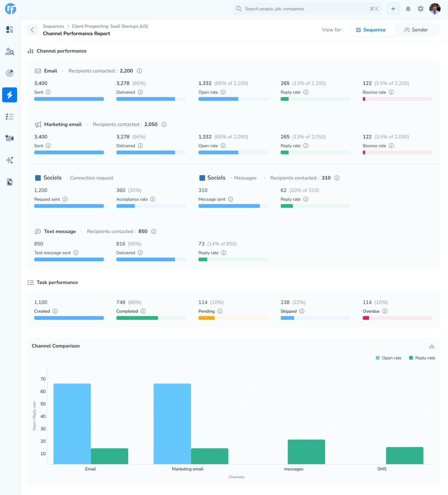Click the notification bell icon
This screenshot has height=495, width=448.
[408, 9]
